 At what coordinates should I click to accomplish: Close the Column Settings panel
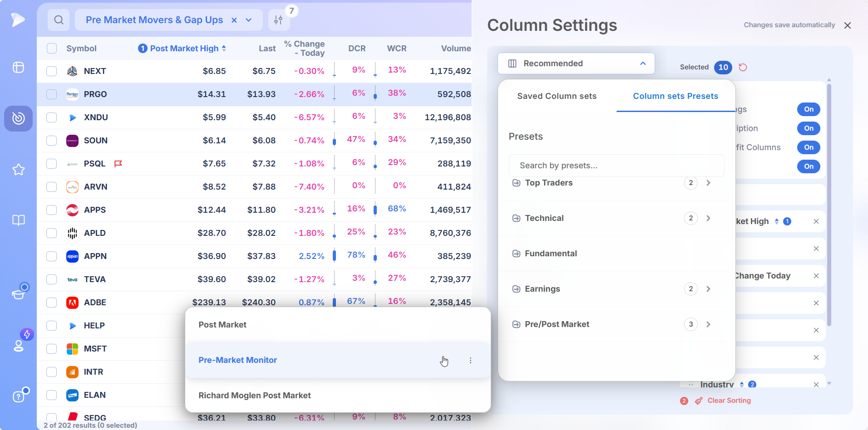pos(848,25)
